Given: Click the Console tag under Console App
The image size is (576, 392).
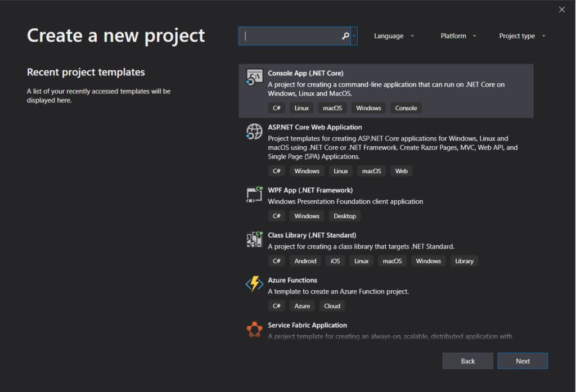Looking at the screenshot, I should click(x=406, y=108).
